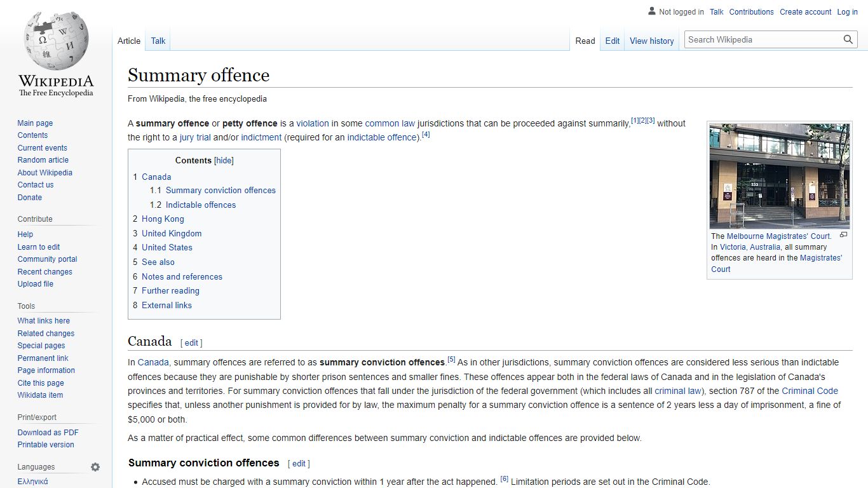
Task: Open Page information link
Action: click(46, 370)
